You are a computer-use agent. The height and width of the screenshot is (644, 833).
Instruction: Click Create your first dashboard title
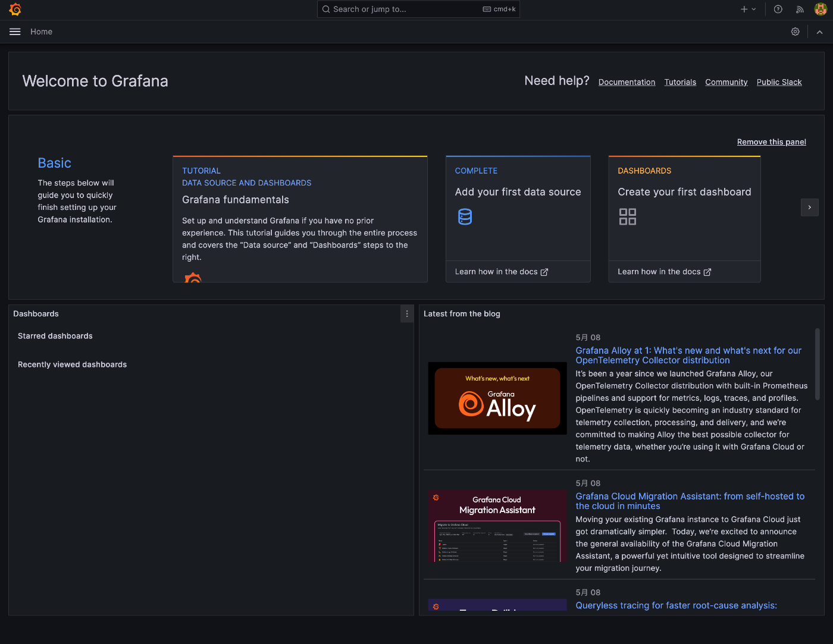(x=684, y=192)
